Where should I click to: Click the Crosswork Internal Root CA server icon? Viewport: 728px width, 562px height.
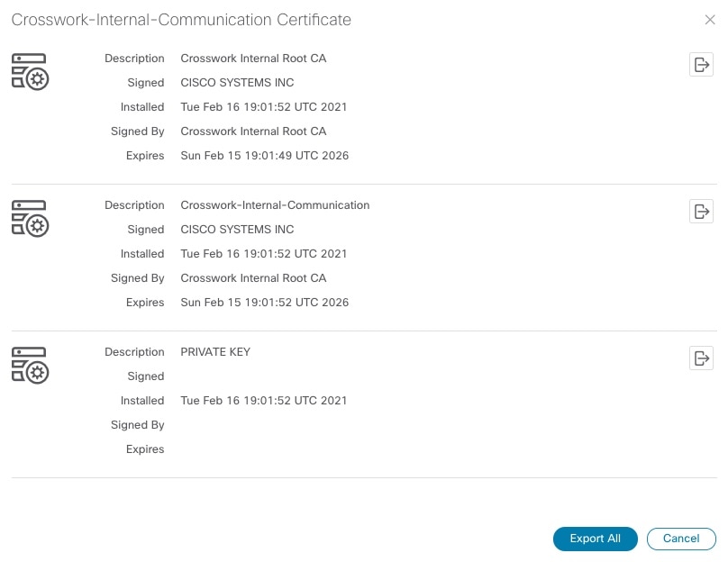tap(30, 72)
